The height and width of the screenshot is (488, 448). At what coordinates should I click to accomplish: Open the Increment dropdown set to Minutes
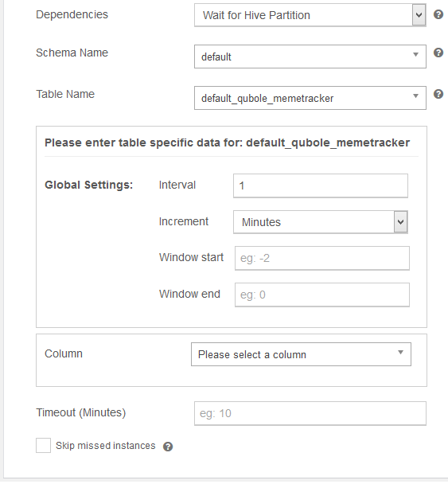[x=321, y=222]
